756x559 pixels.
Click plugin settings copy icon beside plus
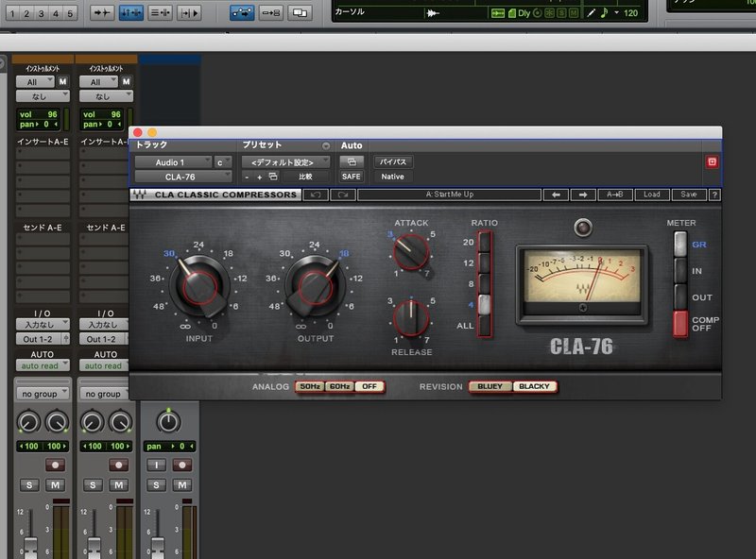(x=273, y=177)
